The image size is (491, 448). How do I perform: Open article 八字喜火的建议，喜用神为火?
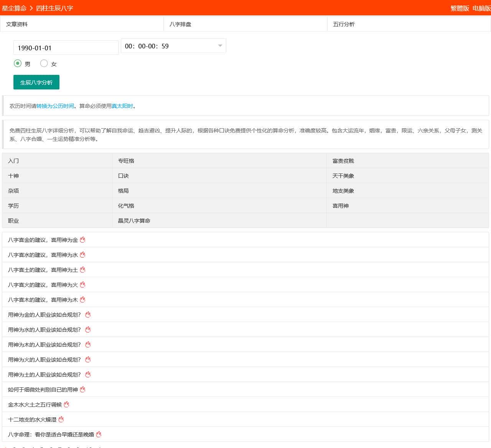coord(43,285)
